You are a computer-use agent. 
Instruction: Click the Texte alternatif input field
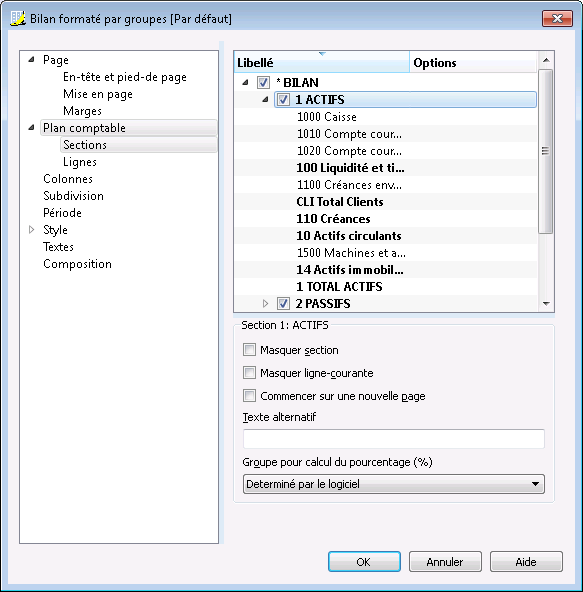tap(394, 439)
